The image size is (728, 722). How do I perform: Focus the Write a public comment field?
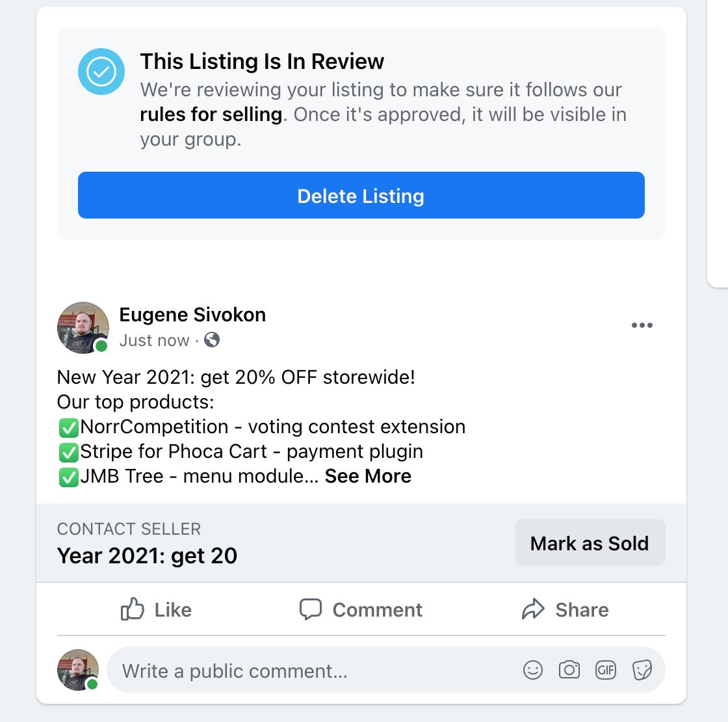[x=312, y=671]
